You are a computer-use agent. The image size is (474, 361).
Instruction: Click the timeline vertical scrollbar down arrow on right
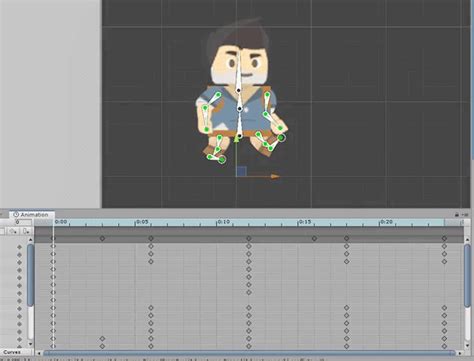(467, 345)
